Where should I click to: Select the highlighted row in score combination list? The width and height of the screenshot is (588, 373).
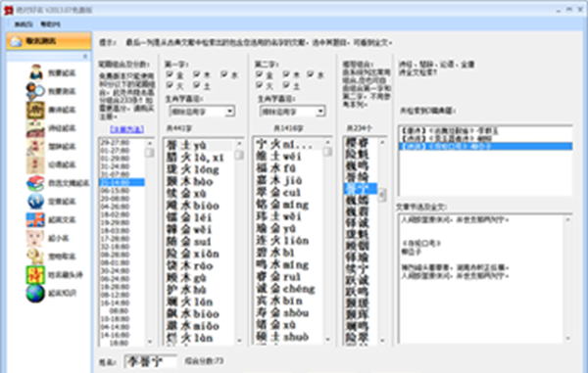tap(122, 182)
